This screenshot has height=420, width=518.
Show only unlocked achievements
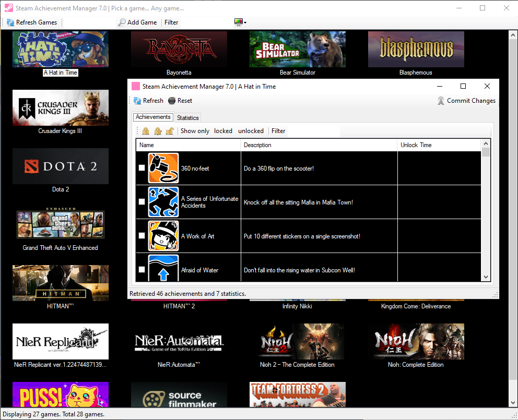tap(251, 131)
